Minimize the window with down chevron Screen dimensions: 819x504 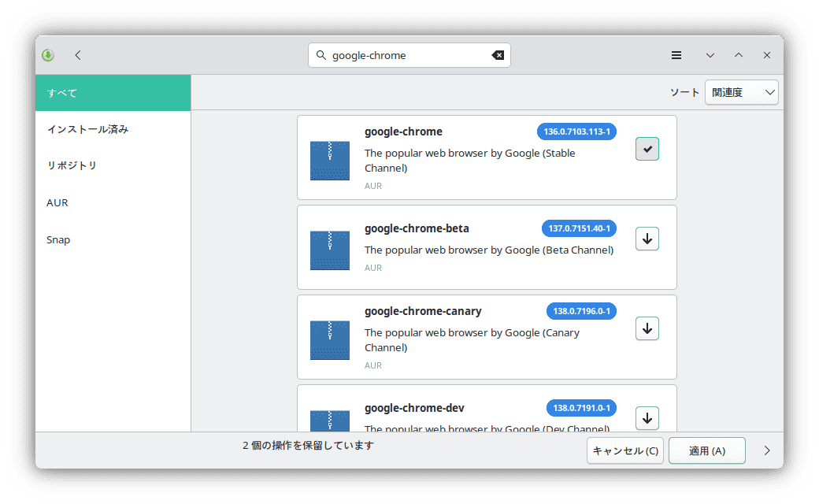click(x=710, y=55)
